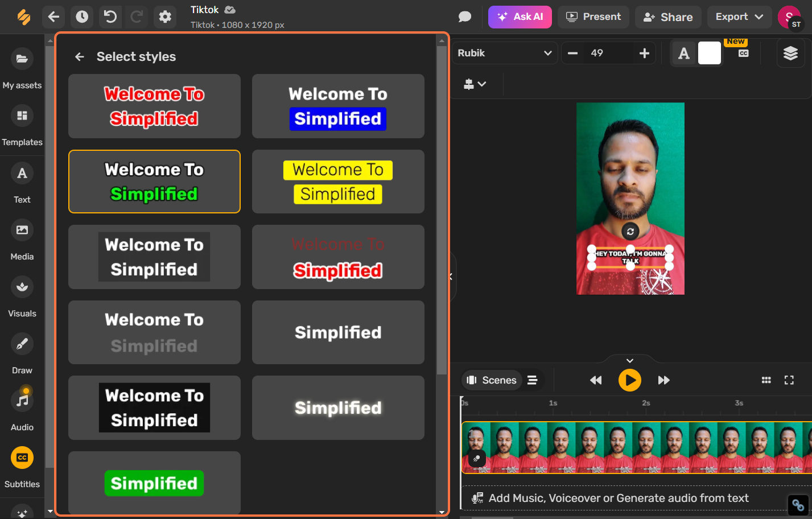Choose the plain white single-word style
The image size is (812, 519).
(x=338, y=332)
